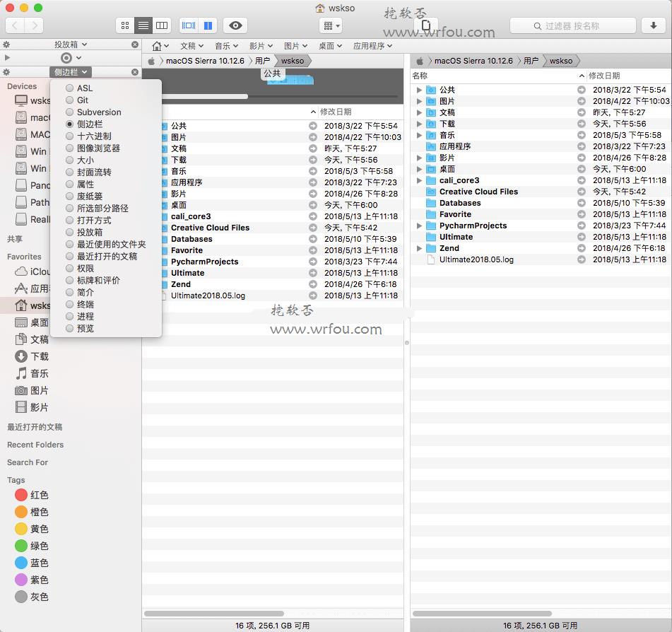Image resolution: width=672 pixels, height=632 pixels.
Task: Click wskso path segment in right pane
Action: [560, 61]
